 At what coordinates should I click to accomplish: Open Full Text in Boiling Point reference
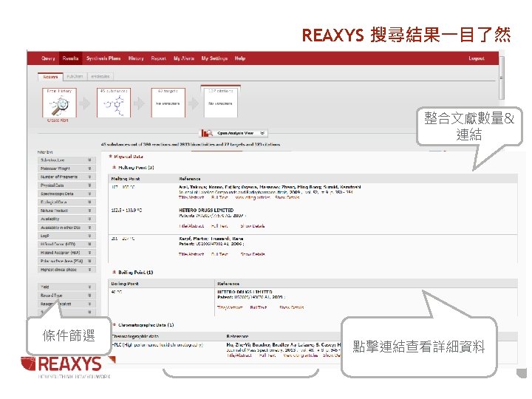(258, 307)
